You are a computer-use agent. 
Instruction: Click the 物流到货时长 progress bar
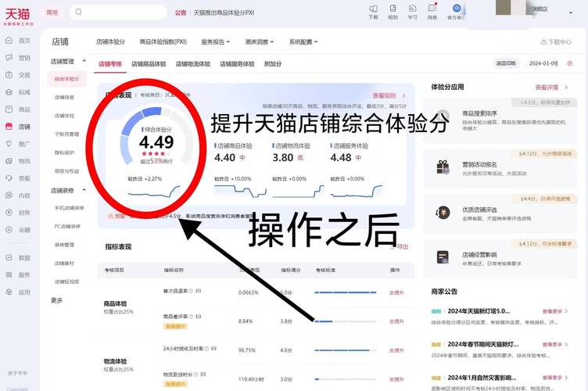(346, 379)
